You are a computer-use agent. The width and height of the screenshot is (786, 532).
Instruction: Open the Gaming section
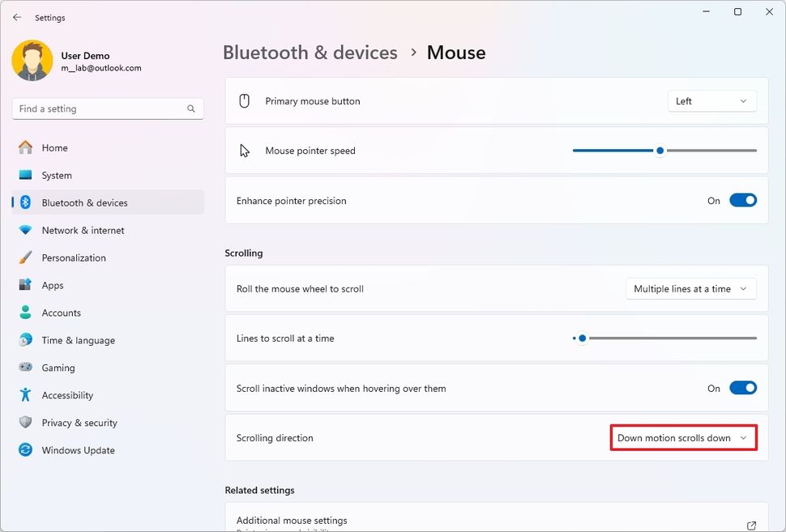click(x=27, y=368)
